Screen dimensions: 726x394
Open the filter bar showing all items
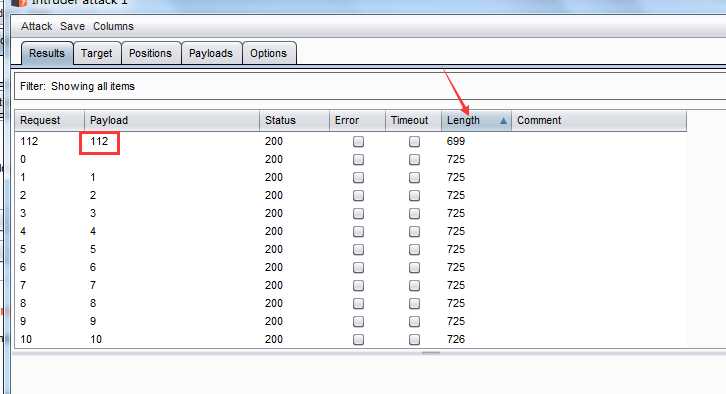(x=370, y=86)
